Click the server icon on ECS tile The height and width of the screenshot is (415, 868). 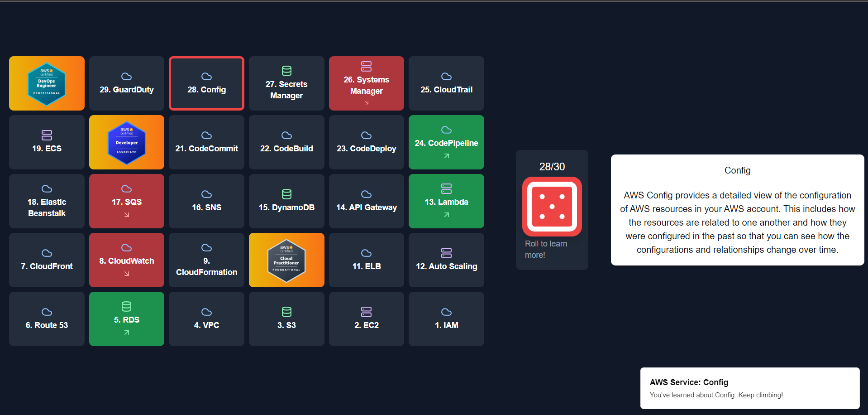47,135
